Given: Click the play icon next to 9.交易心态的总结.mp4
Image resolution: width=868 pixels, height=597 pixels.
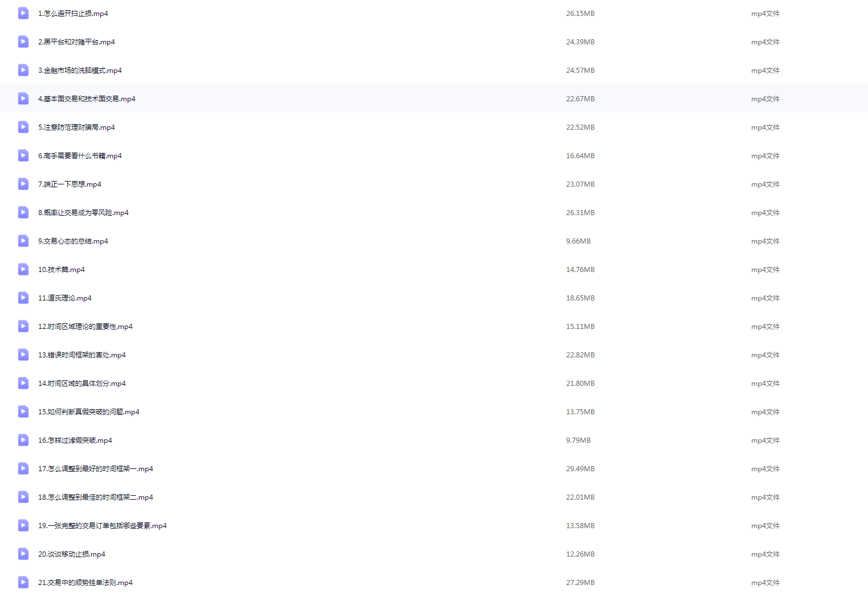Looking at the screenshot, I should click(23, 241).
